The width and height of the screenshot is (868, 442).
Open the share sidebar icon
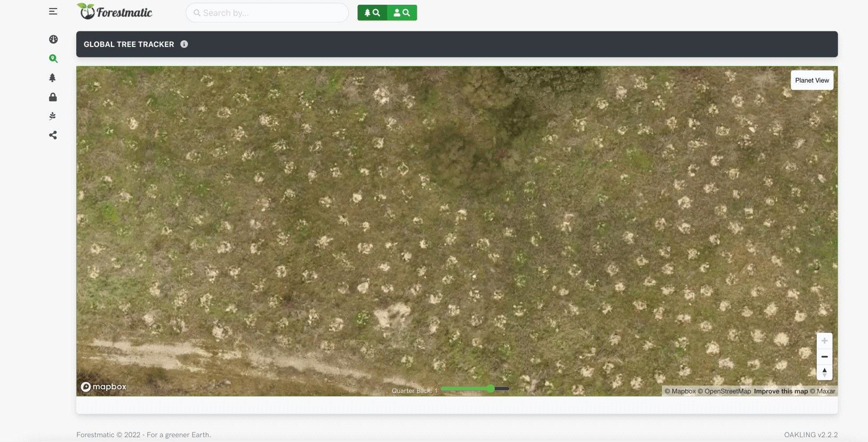click(x=53, y=135)
